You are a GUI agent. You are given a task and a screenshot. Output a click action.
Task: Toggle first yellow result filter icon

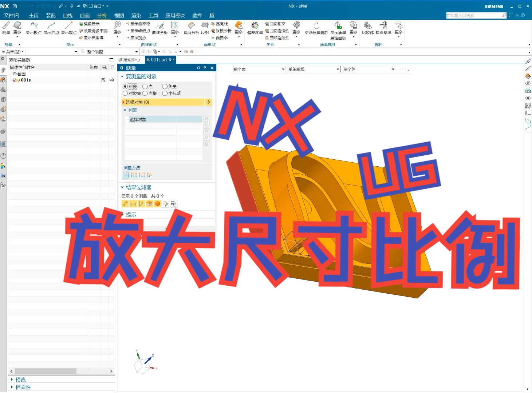click(x=125, y=204)
